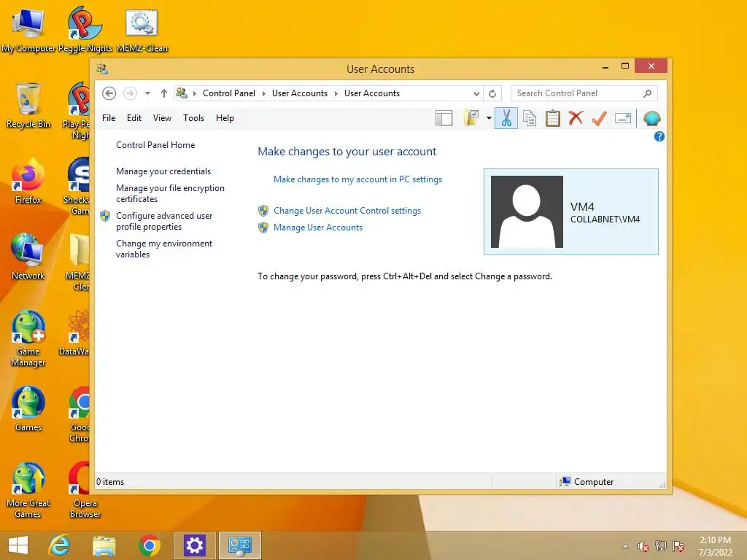The width and height of the screenshot is (747, 560).
Task: Launch Google Chrome from the taskbar
Action: coord(149,545)
